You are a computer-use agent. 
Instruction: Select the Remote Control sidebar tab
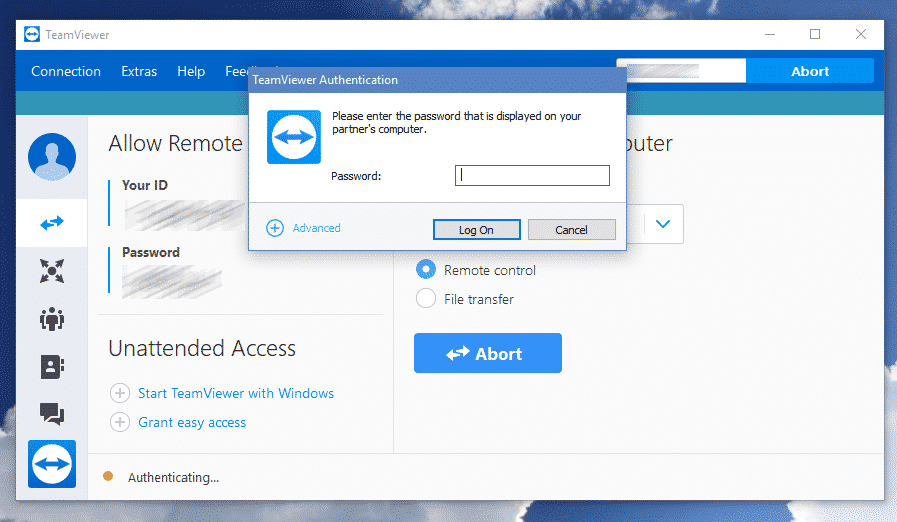(x=51, y=223)
